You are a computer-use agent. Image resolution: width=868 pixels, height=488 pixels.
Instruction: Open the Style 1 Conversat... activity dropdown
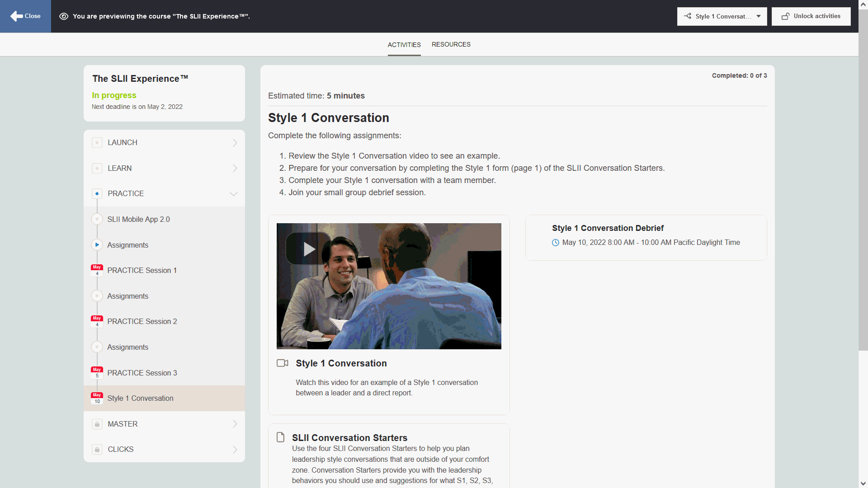(x=722, y=16)
